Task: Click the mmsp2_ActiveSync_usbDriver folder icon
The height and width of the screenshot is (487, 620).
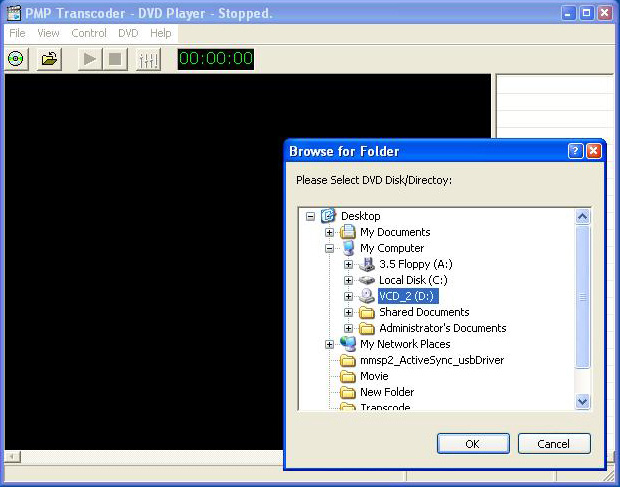Action: click(x=348, y=360)
